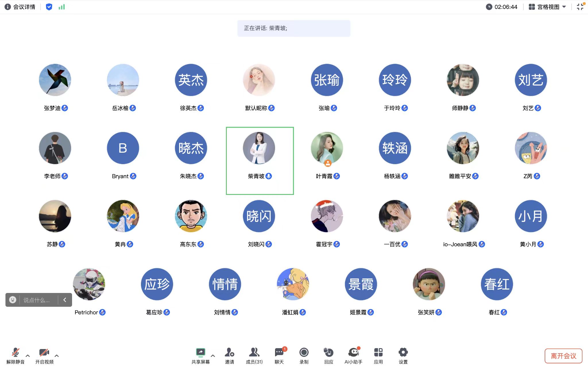Open the 回应 reactions icon

(329, 356)
